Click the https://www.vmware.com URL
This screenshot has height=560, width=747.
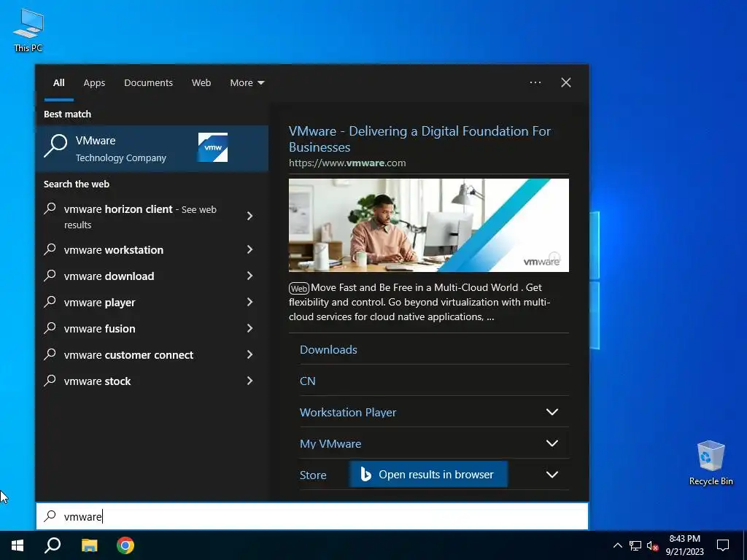[347, 163]
